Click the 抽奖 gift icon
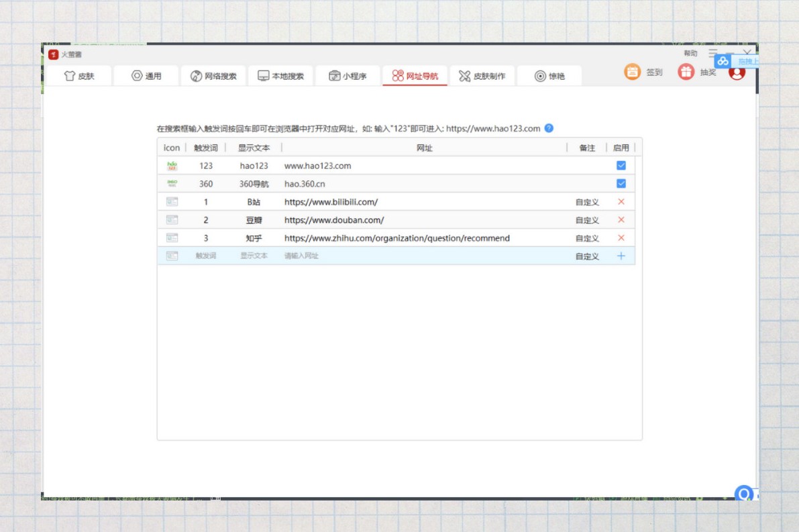This screenshot has height=532, width=799. coord(686,72)
